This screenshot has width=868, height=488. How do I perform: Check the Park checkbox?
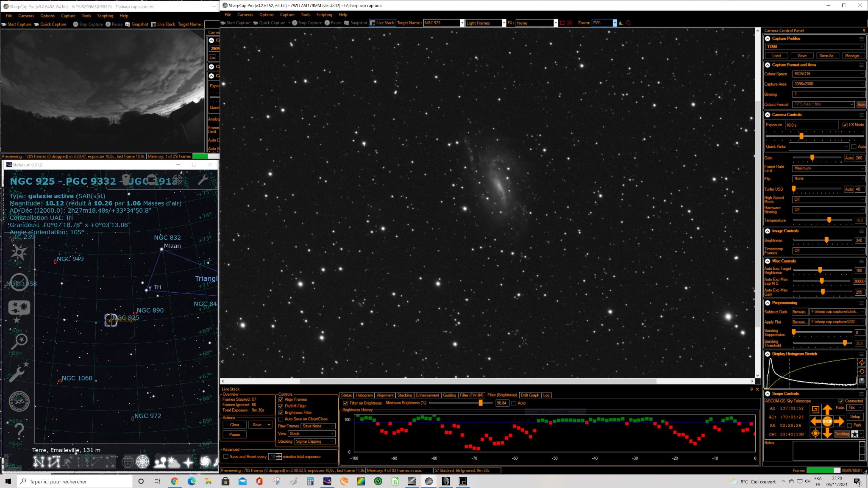tap(849, 425)
